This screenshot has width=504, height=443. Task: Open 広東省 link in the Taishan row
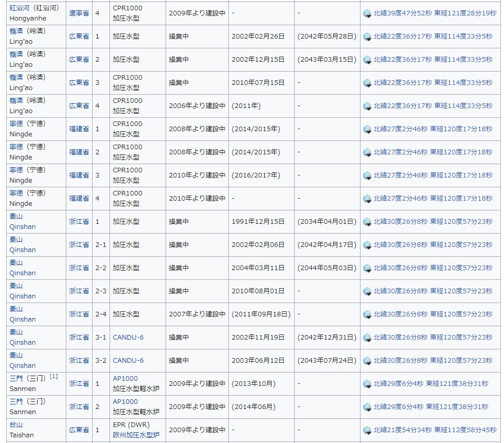[79, 430]
